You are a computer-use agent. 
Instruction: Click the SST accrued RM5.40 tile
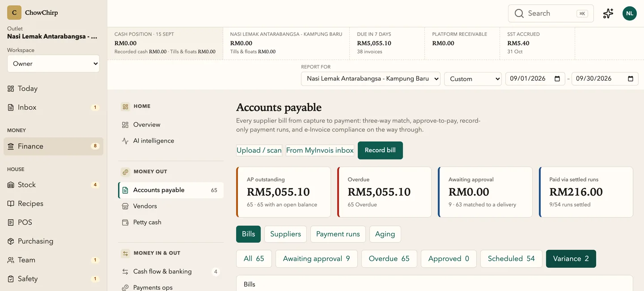pos(537,43)
